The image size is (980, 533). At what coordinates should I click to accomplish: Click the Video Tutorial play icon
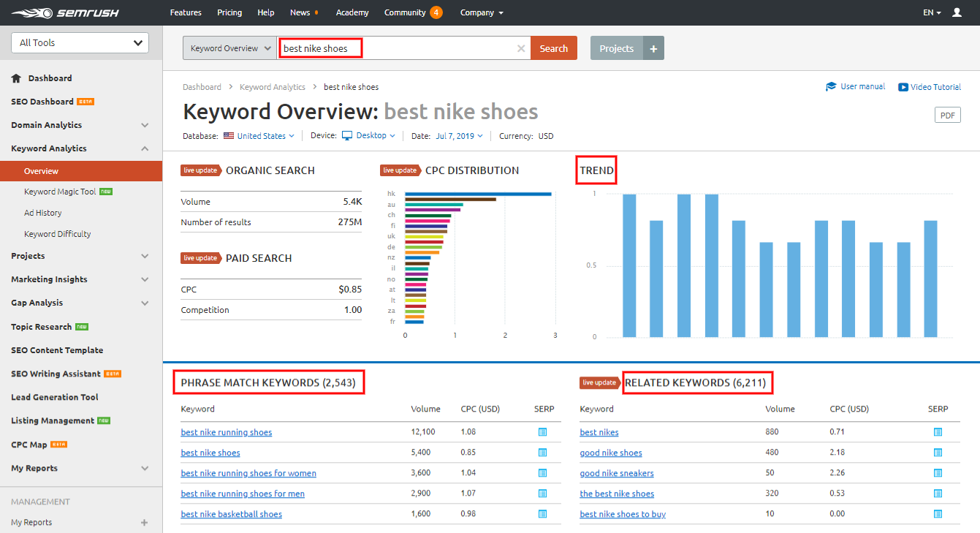tap(903, 87)
